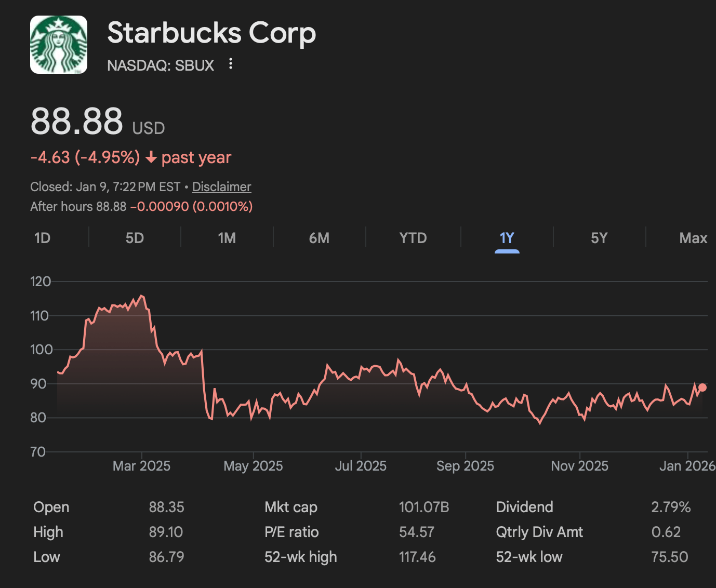Switch to the 5Y chart range

(x=599, y=238)
